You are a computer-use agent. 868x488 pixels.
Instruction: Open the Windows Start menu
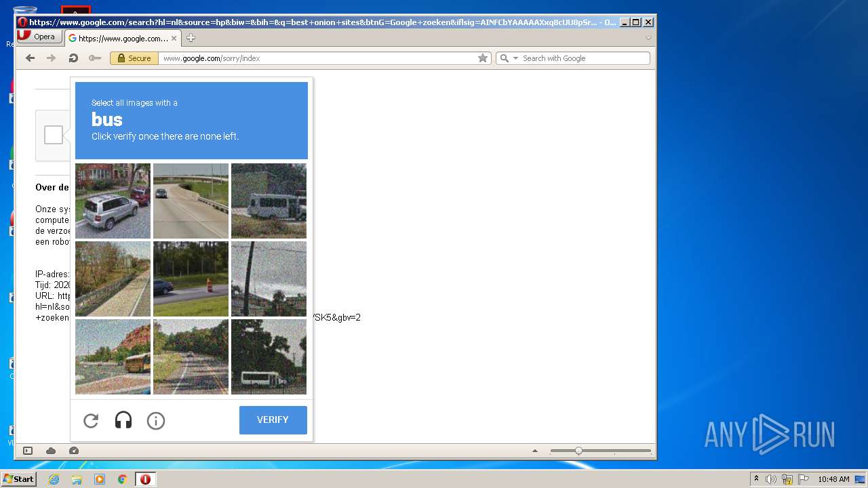19,479
